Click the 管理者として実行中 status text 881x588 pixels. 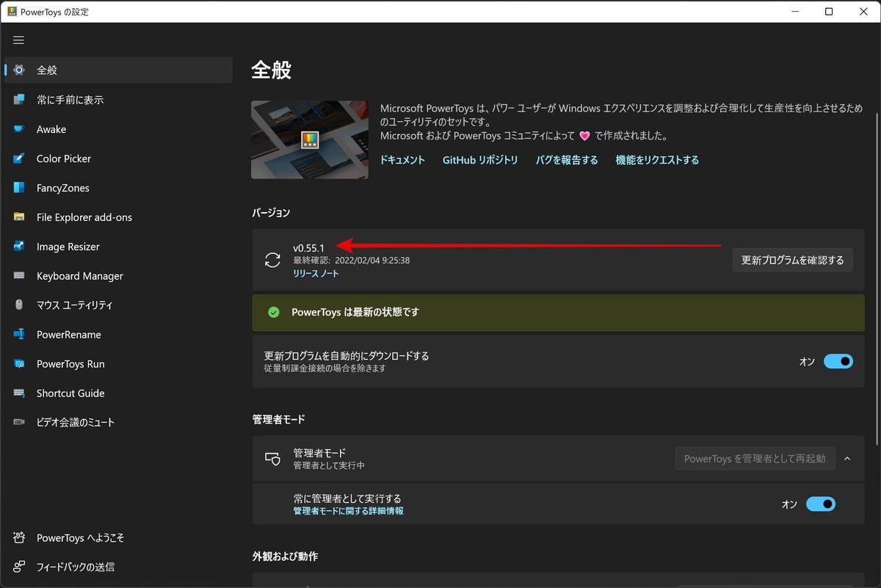pyautogui.click(x=329, y=465)
